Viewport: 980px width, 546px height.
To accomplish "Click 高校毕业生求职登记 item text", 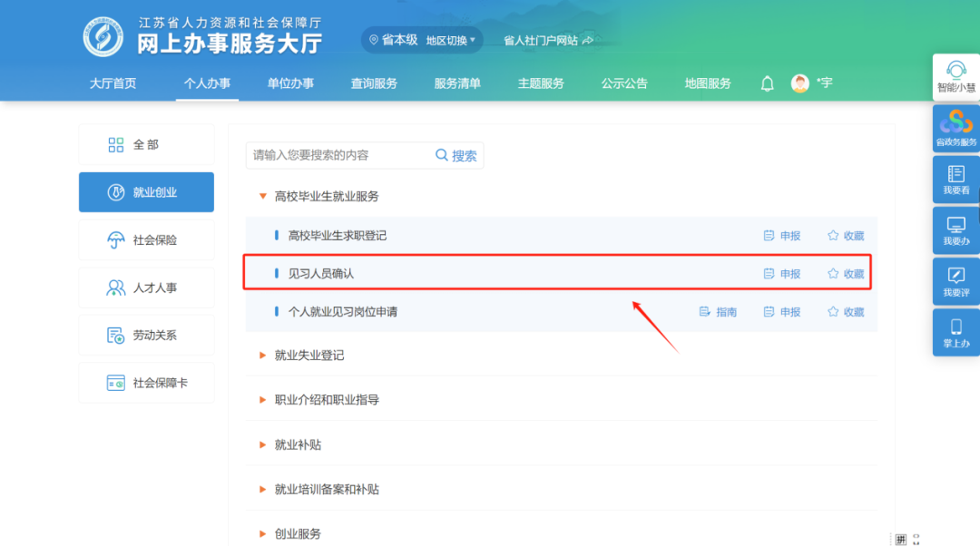I will [337, 236].
